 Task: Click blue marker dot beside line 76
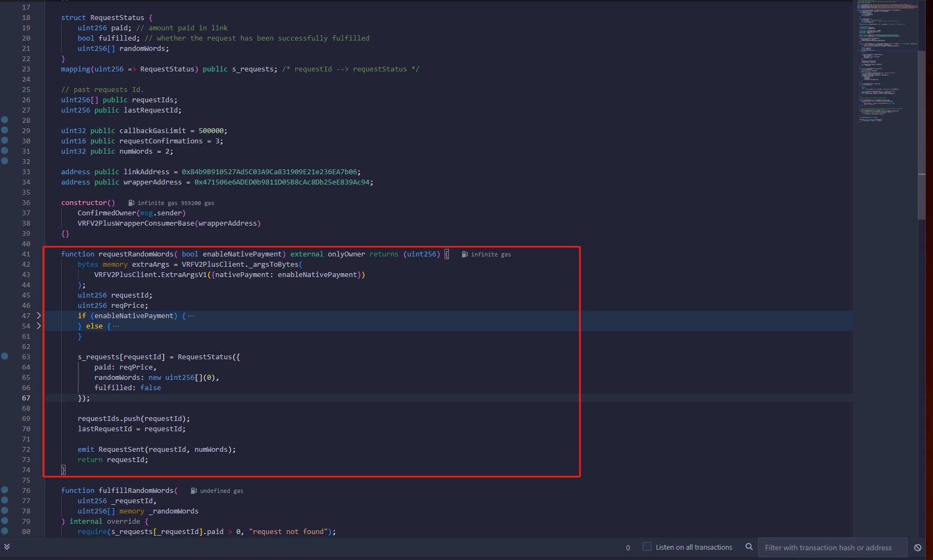tap(5, 490)
